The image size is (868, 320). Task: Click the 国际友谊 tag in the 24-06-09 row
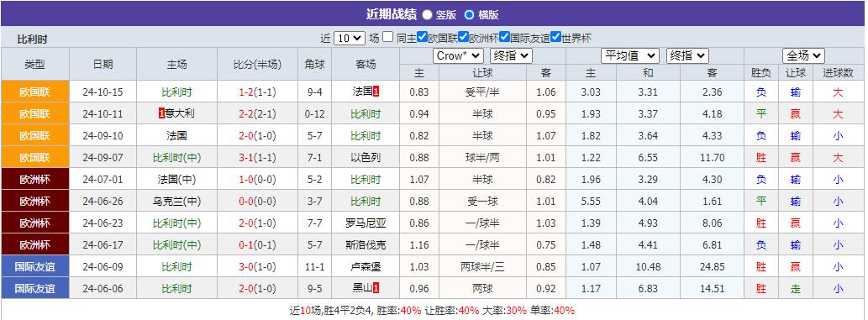pos(35,267)
